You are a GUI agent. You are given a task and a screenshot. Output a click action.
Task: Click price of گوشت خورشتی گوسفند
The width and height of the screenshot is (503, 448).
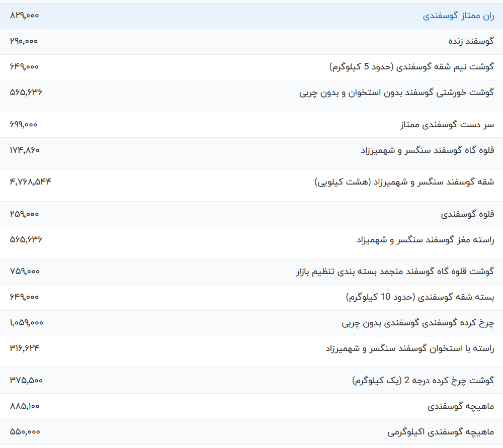pyautogui.click(x=26, y=93)
